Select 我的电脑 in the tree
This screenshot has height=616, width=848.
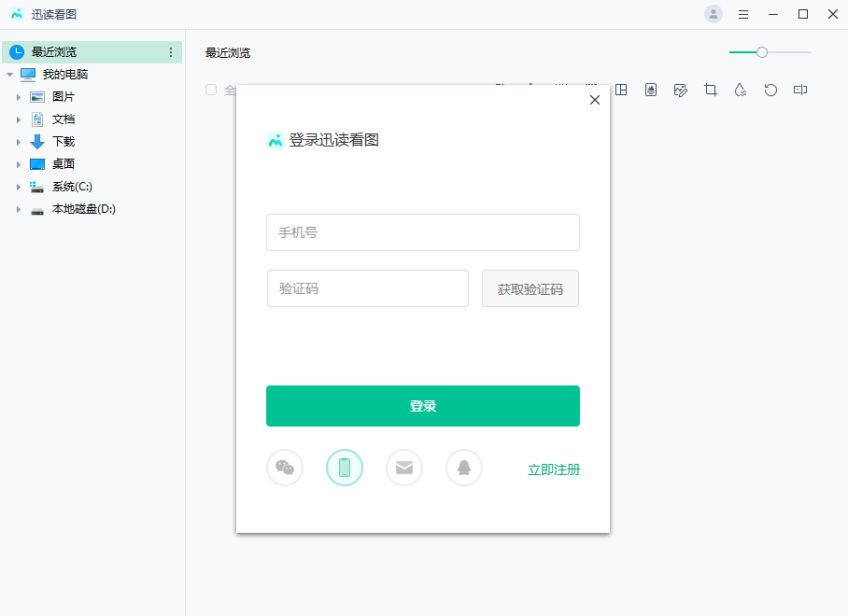64,75
